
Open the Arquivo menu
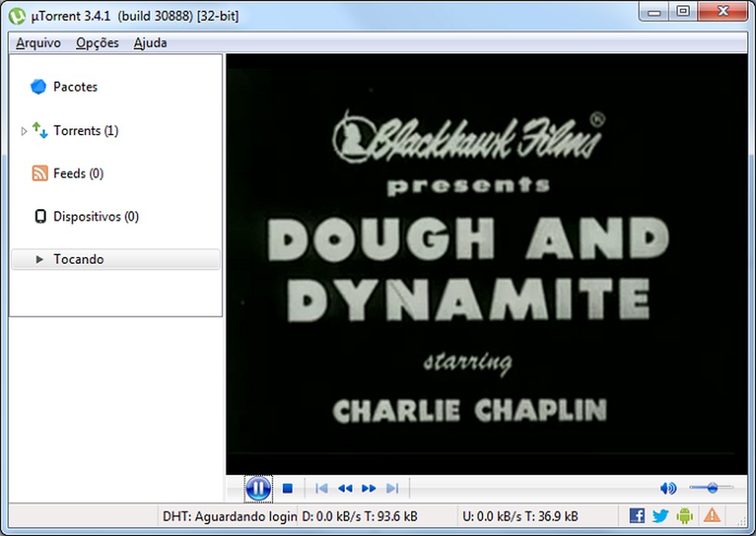click(x=38, y=43)
